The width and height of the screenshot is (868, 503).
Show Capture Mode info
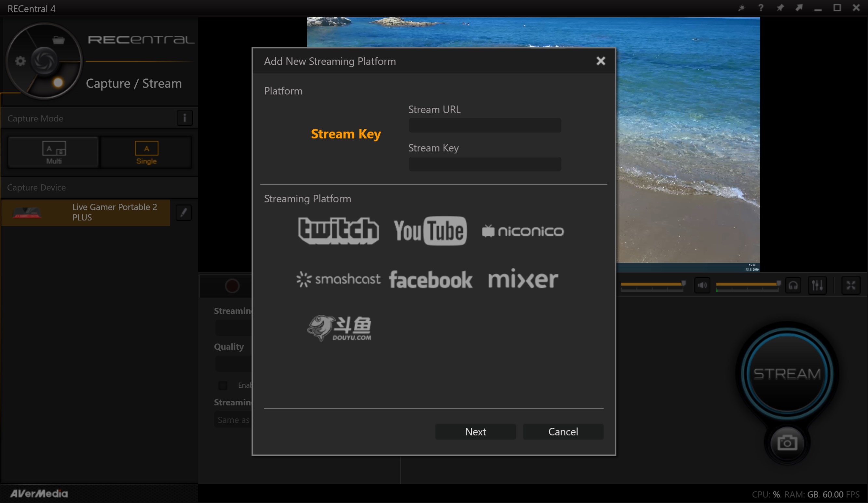point(184,118)
